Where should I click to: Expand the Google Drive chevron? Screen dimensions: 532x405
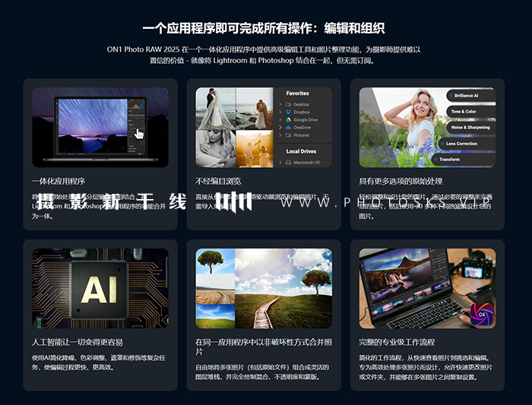tap(280, 120)
